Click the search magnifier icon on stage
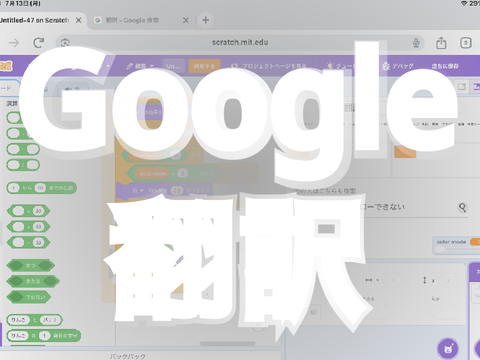This screenshot has height=360, width=480. [462, 207]
